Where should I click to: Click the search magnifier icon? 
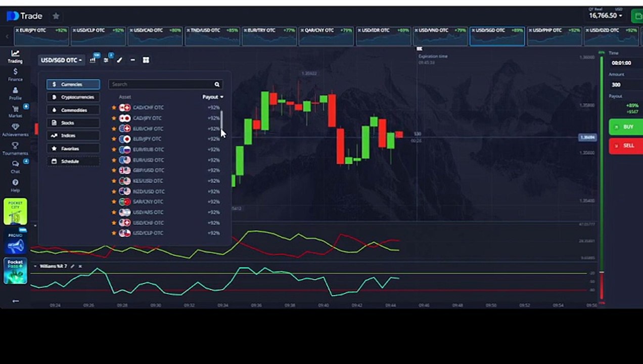217,84
